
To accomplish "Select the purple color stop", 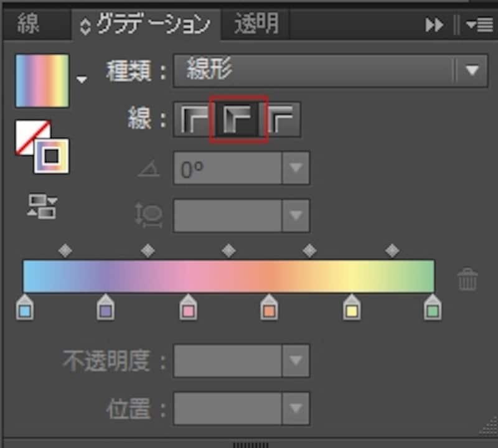I will pyautogui.click(x=106, y=307).
